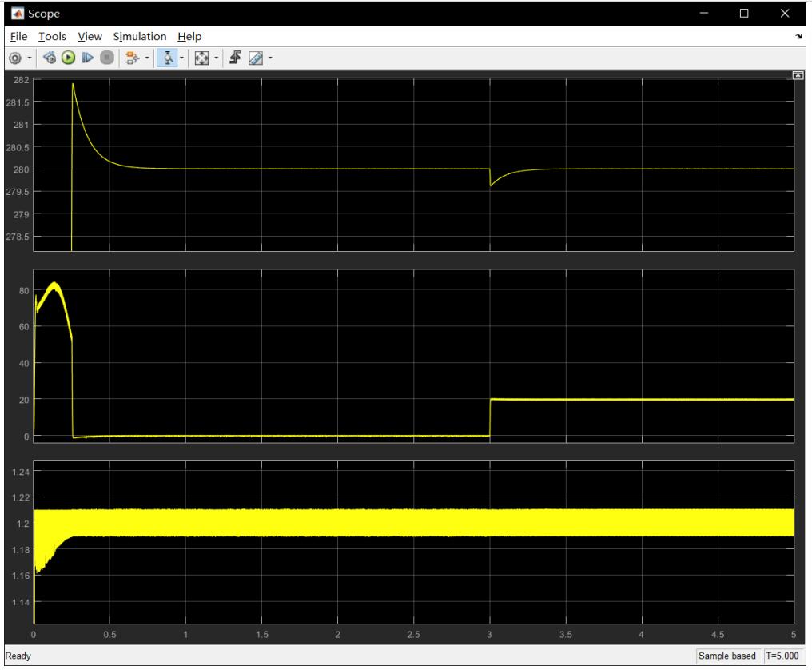Screen dimensions: 812x670
Task: Expand zoom tool dropdown arrow
Action: pyautogui.click(x=181, y=58)
